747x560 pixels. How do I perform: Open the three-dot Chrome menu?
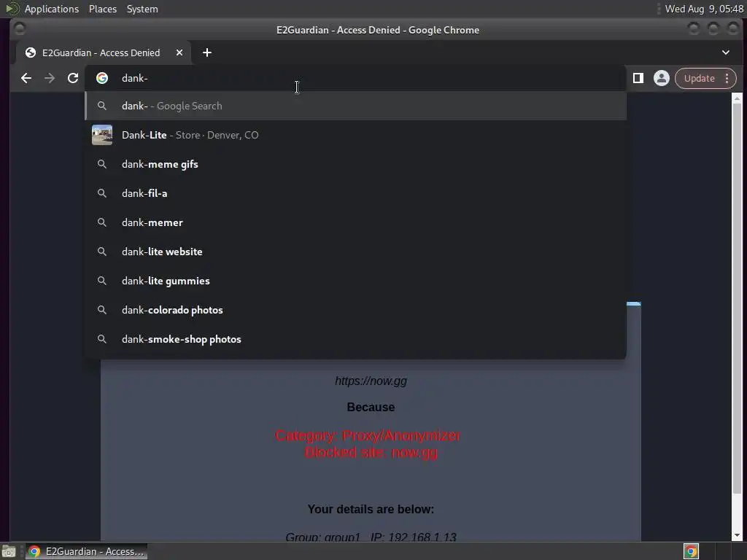coord(727,78)
